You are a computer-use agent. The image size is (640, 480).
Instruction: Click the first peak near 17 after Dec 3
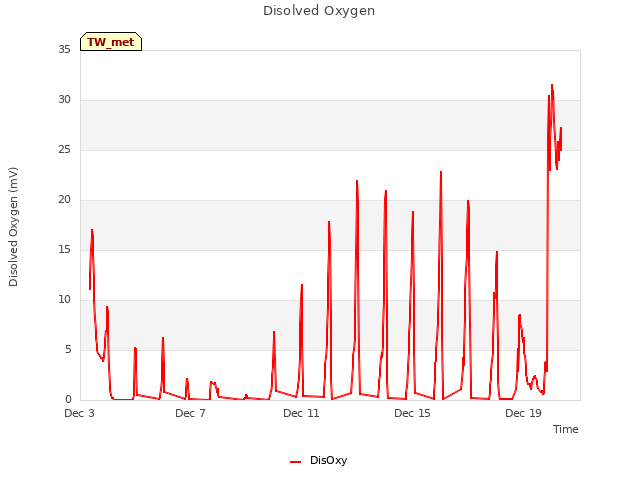click(92, 230)
